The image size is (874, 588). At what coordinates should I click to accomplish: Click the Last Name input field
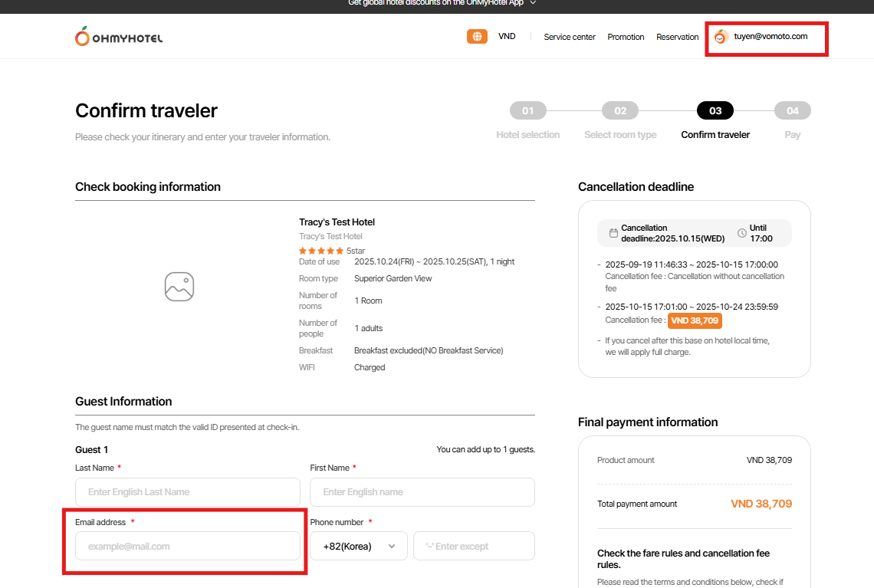pos(188,492)
